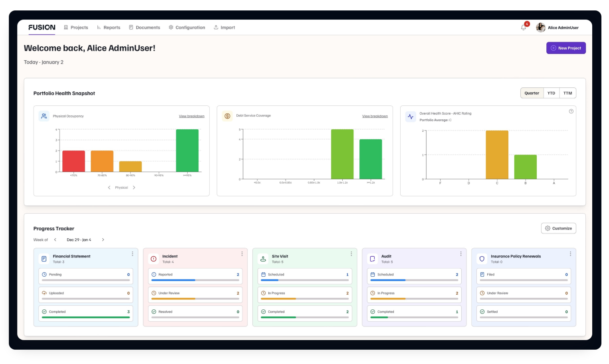
Task: Click the Overall Health Score pulse icon
Action: (x=411, y=117)
